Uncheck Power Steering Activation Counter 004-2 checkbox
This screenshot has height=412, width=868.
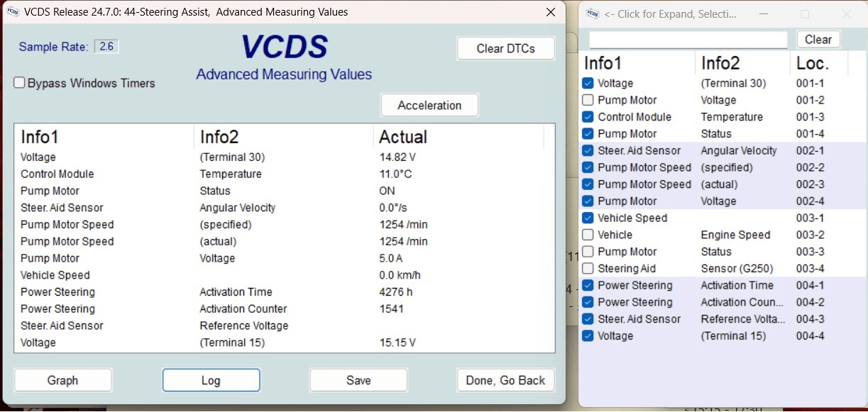click(x=588, y=302)
